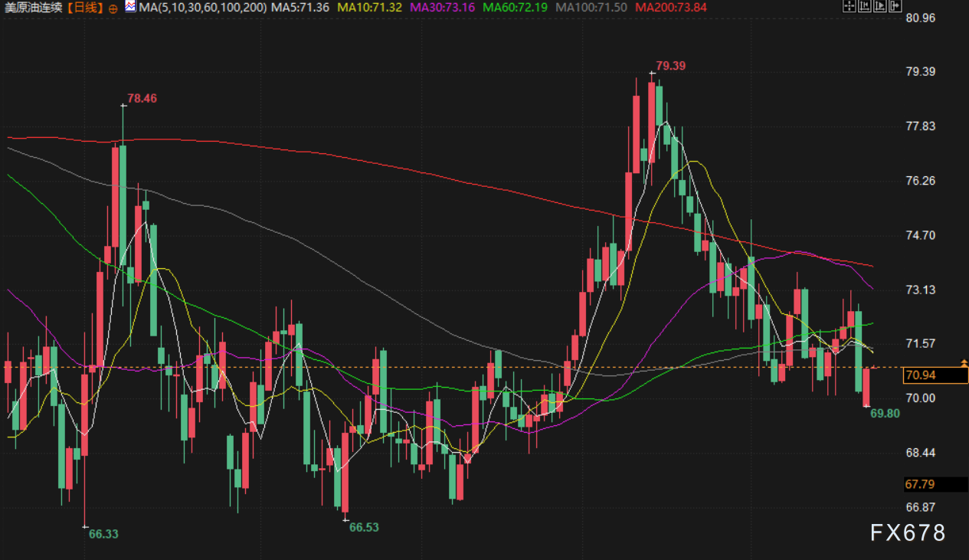Click the 66.33 low price marker
Viewport: 969px width, 560px height.
tap(103, 534)
